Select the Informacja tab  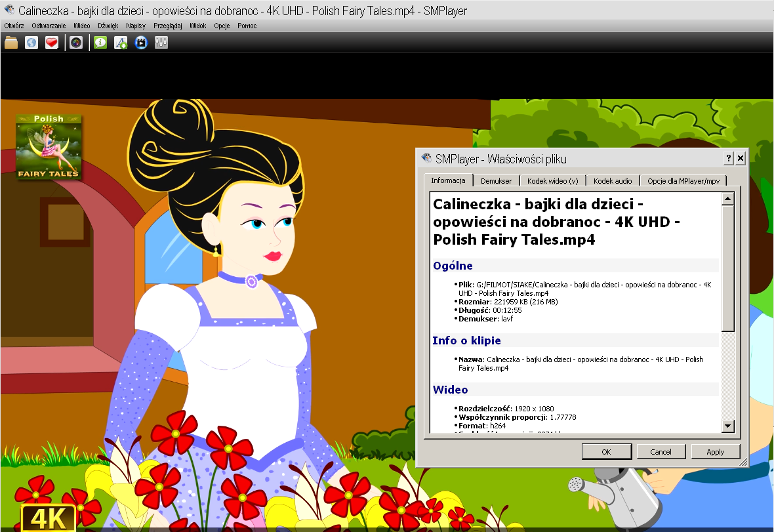point(448,180)
